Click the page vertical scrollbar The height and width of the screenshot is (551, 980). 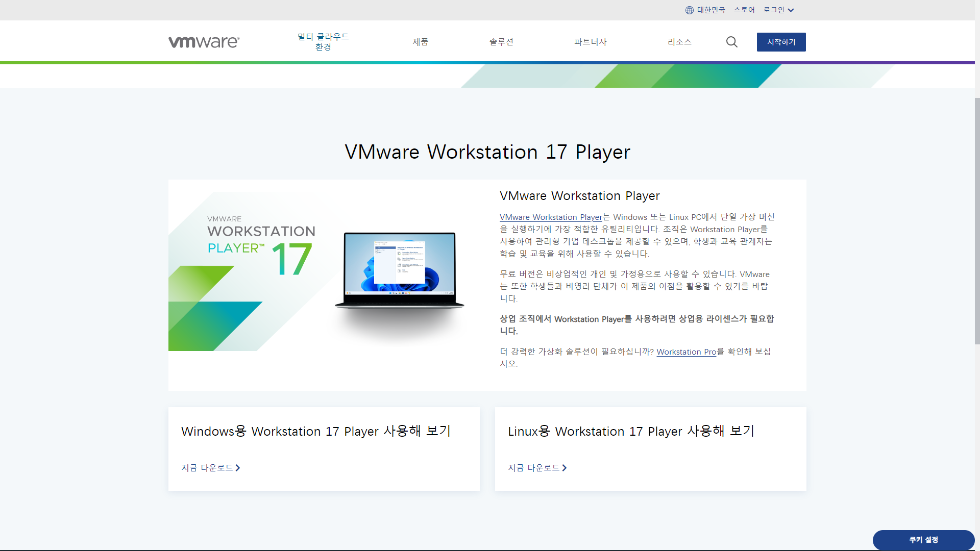coord(977,221)
